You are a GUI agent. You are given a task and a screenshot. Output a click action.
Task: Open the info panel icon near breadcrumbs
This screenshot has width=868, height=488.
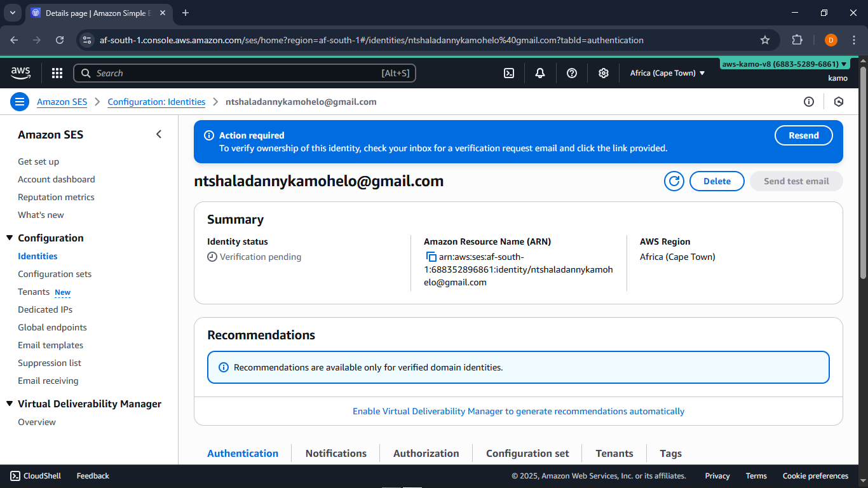[809, 102]
